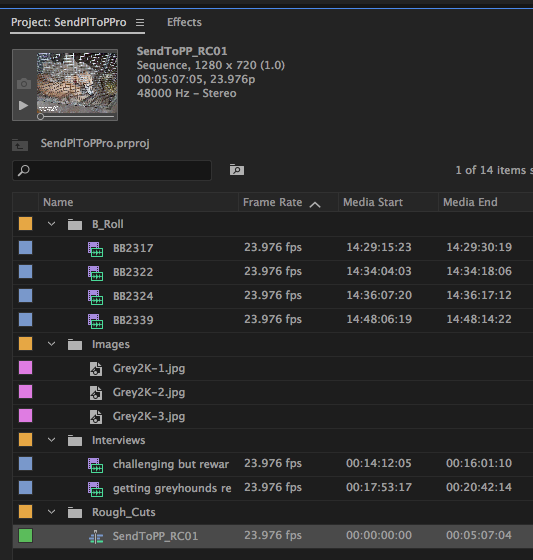Image resolution: width=533 pixels, height=560 pixels.
Task: Click Media Start value 14:29:15:23
Action: pyautogui.click(x=379, y=247)
